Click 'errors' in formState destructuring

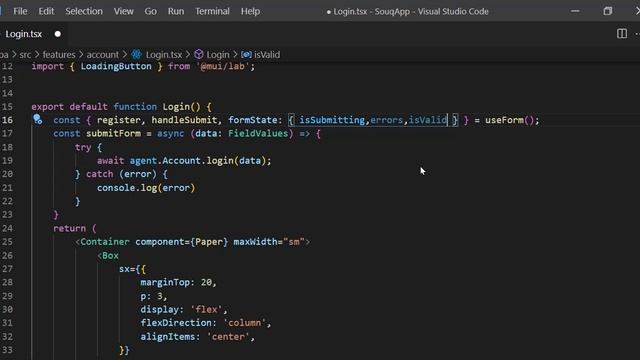[387, 120]
